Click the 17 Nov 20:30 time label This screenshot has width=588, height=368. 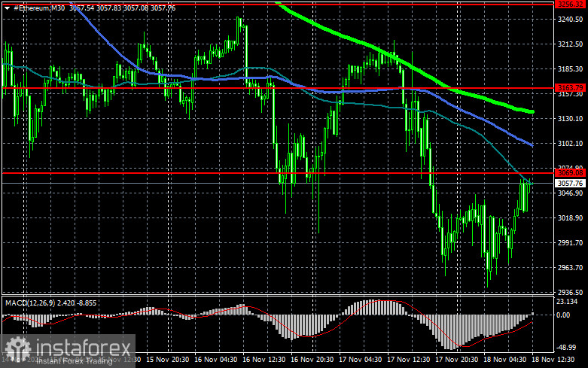[x=456, y=360]
